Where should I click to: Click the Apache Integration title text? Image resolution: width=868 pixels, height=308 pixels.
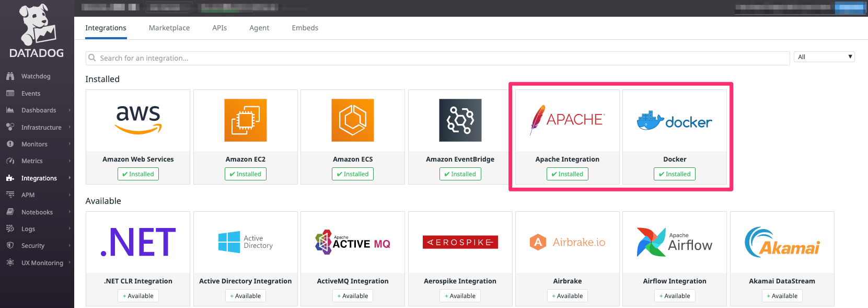click(x=568, y=159)
